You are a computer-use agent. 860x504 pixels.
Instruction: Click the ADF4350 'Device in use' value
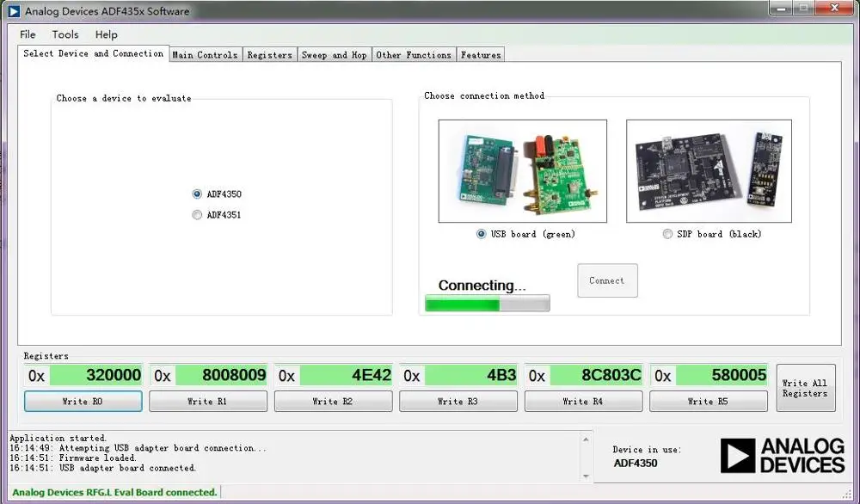click(x=636, y=463)
